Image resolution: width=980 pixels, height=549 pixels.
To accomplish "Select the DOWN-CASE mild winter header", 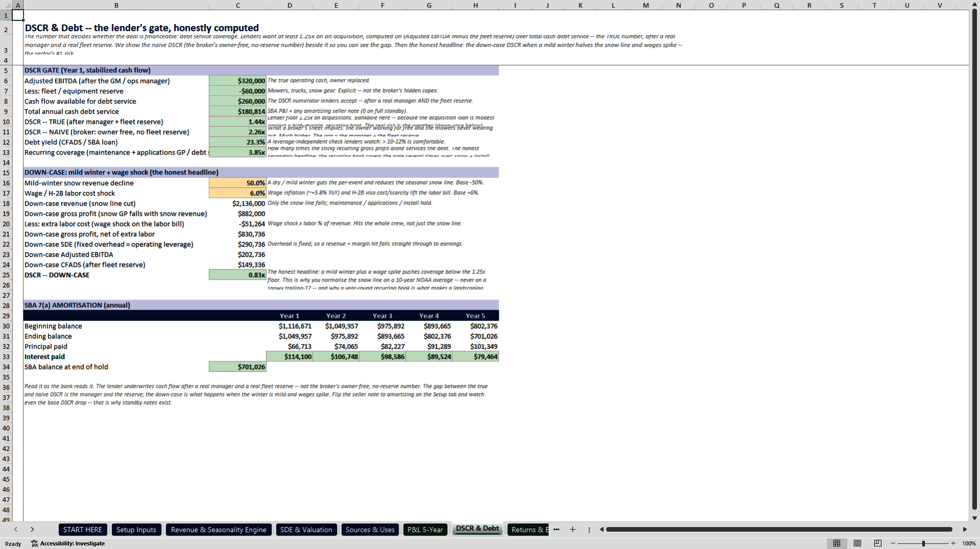I will coord(261,172).
